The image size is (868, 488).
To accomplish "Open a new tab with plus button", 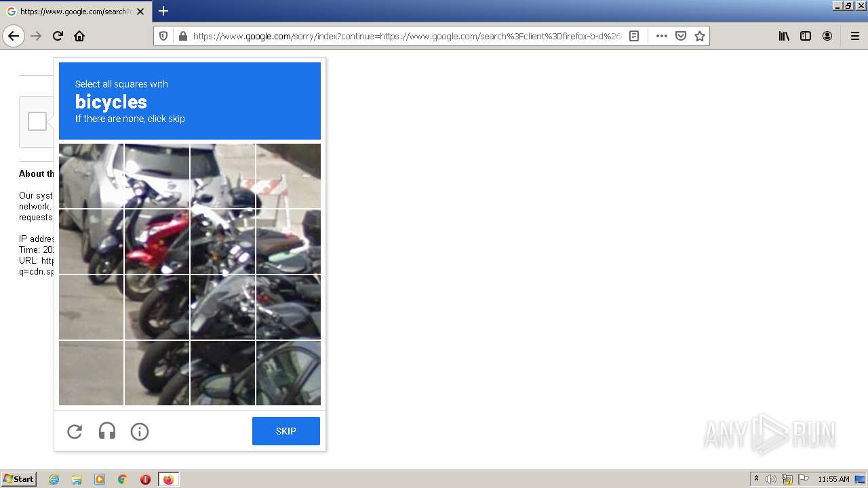I will point(163,11).
